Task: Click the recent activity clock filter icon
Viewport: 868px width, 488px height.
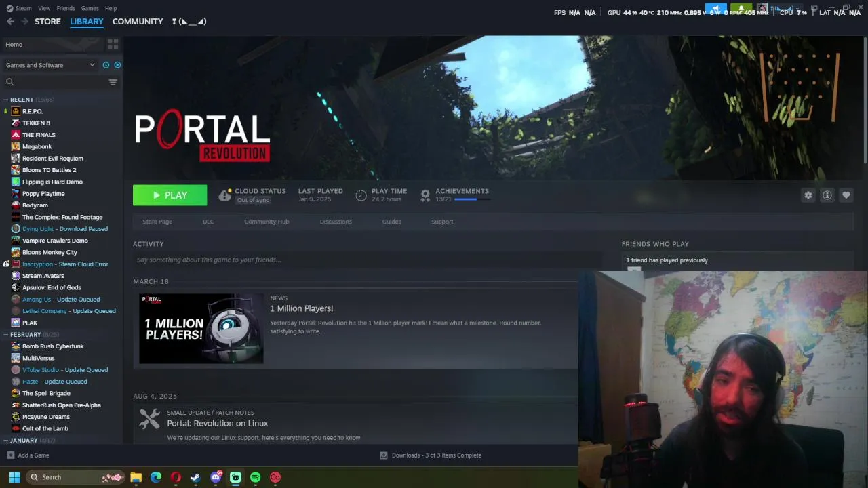Action: [106, 65]
